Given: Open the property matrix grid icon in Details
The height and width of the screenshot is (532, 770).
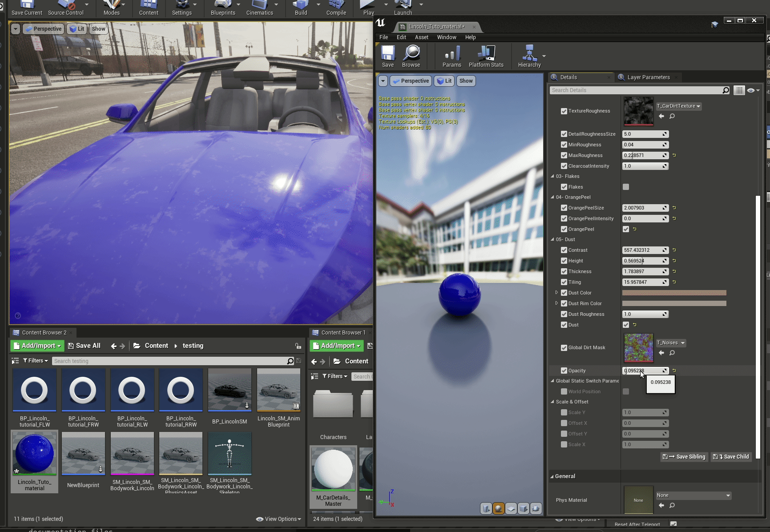Looking at the screenshot, I should (739, 90).
